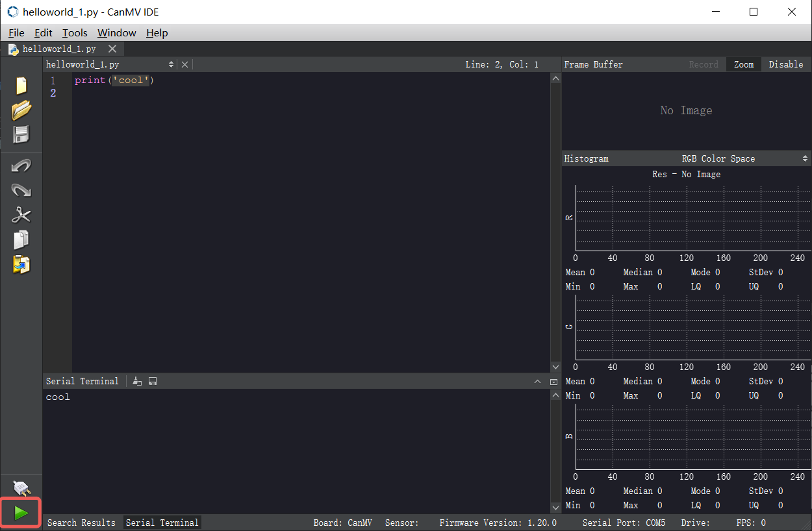
Task: Click the Serial Terminal panel title label
Action: click(82, 381)
